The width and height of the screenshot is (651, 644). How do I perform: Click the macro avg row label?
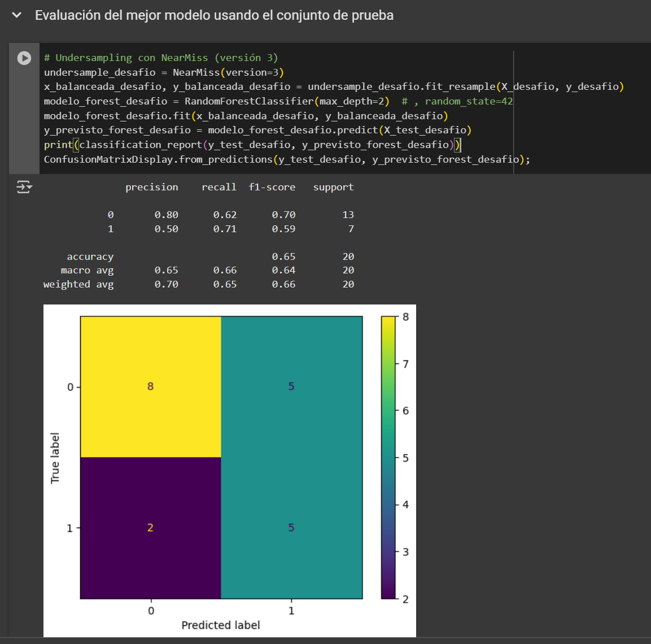(87, 271)
